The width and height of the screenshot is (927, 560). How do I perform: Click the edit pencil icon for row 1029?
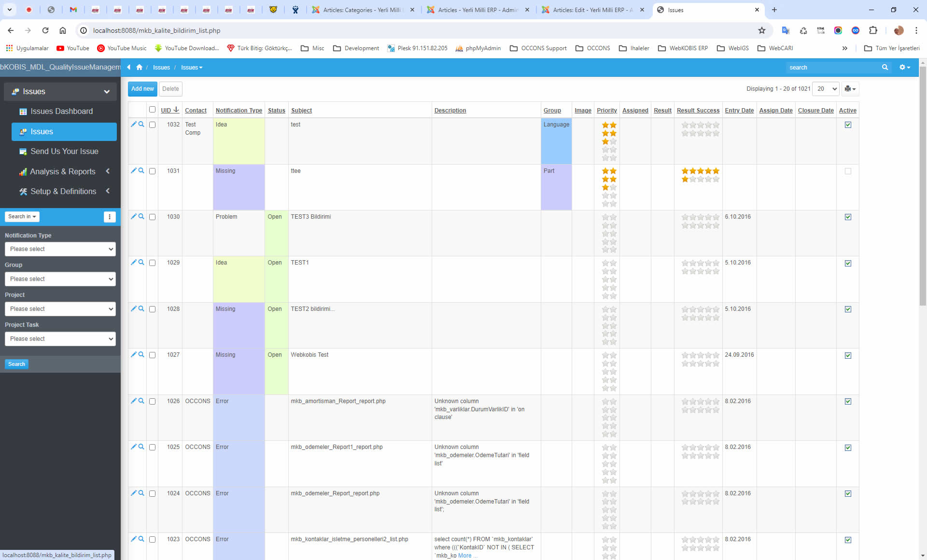134,263
